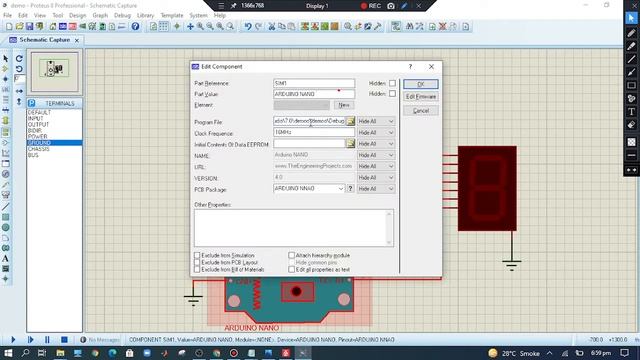Open Windows Start menu
This screenshot has height=360, width=640.
(8, 353)
